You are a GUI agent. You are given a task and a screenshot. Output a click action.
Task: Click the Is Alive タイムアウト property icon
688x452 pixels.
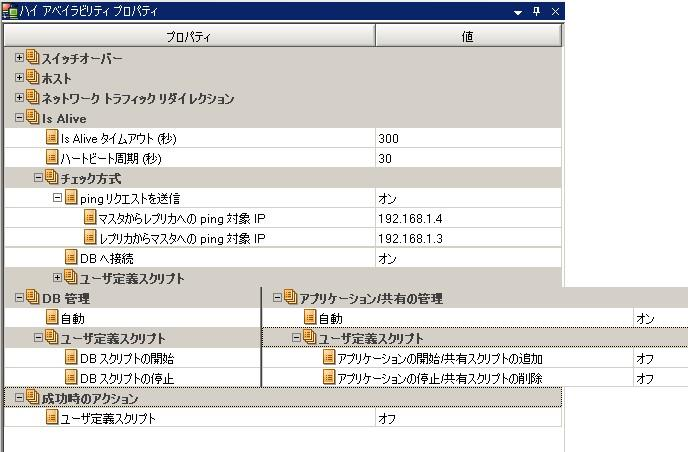[x=52, y=137]
